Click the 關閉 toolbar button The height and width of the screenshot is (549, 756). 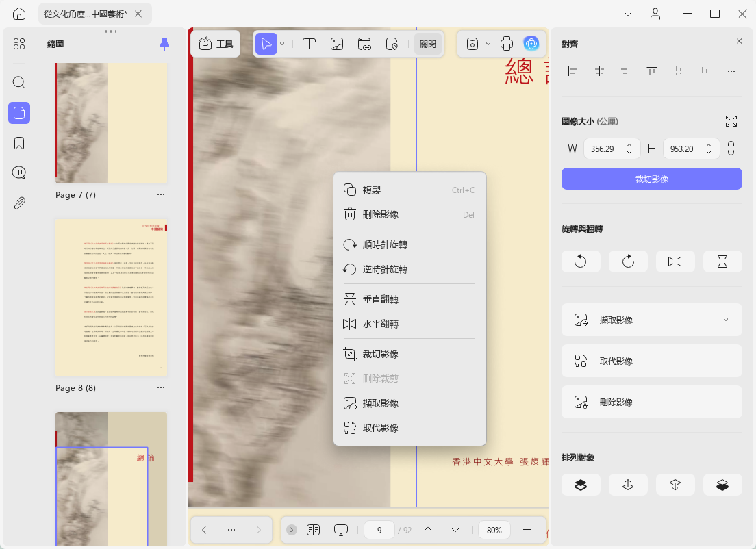click(x=428, y=44)
